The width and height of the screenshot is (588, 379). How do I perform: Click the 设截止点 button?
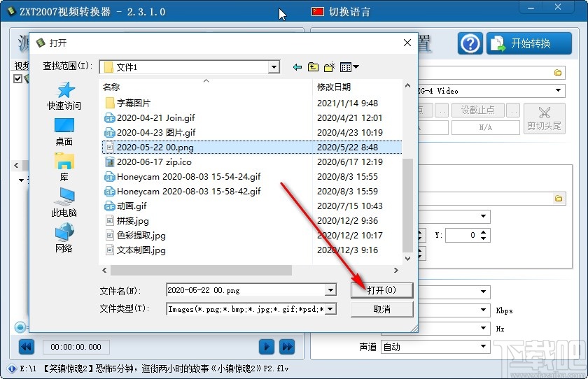(x=477, y=110)
